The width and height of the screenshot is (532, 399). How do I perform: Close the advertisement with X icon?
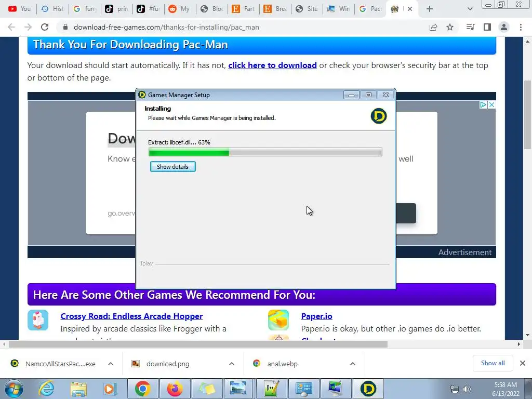491,104
